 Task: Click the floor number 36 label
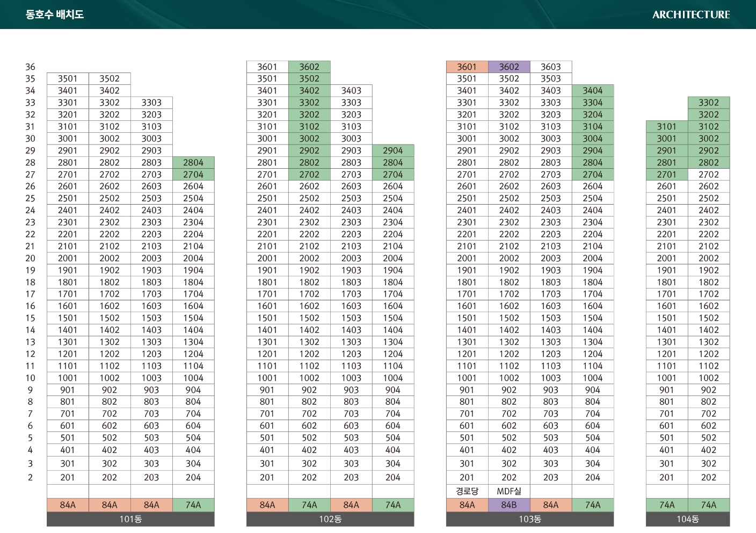[x=30, y=67]
